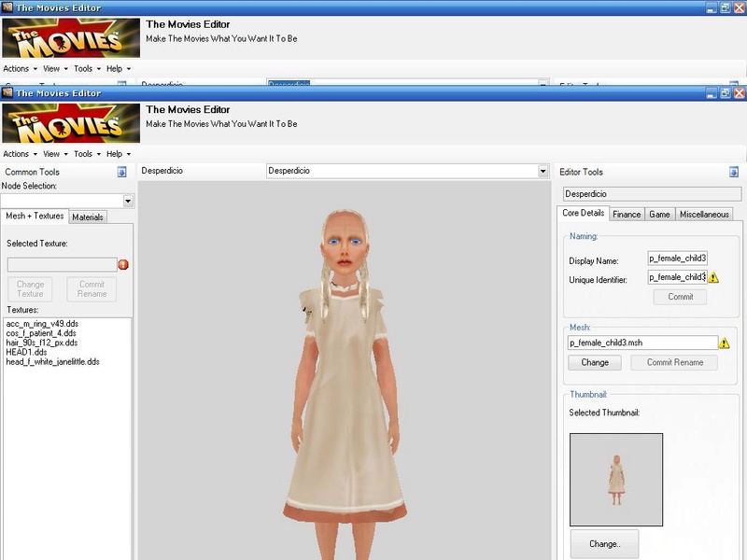Click the Display Name field
The width and height of the screenshot is (747, 560).
(678, 259)
